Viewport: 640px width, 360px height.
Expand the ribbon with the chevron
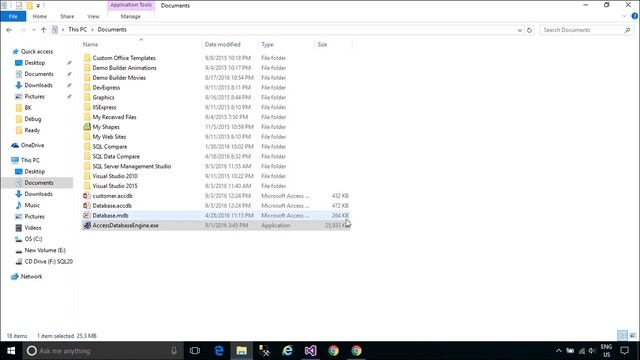[x=624, y=16]
